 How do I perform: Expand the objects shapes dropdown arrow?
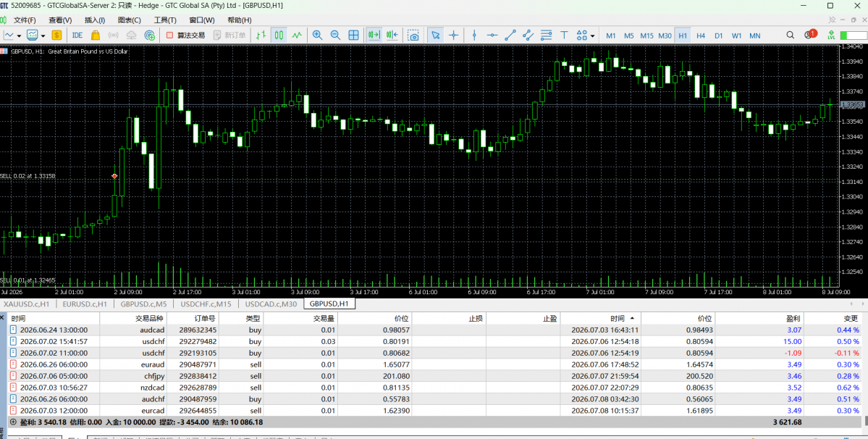click(592, 36)
